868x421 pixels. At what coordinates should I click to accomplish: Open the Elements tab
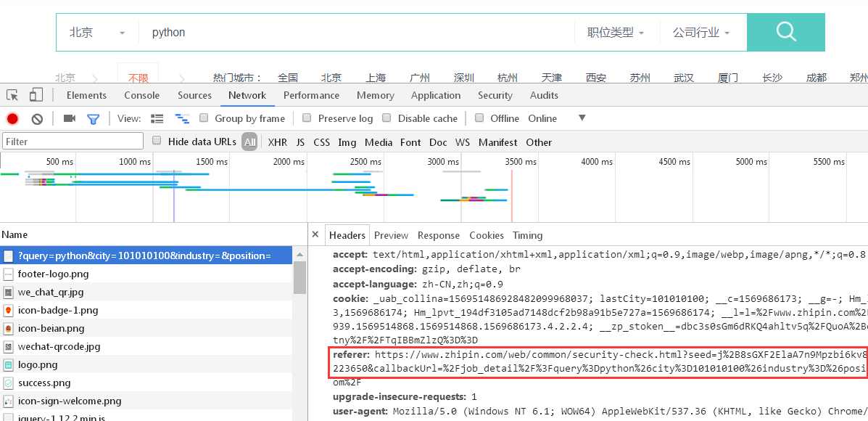[86, 95]
